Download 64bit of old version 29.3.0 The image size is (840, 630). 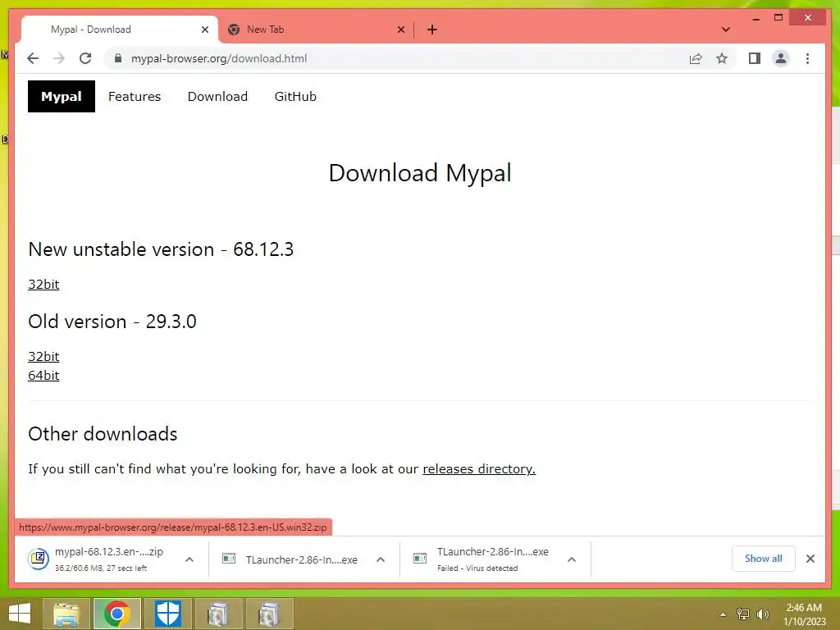(43, 375)
